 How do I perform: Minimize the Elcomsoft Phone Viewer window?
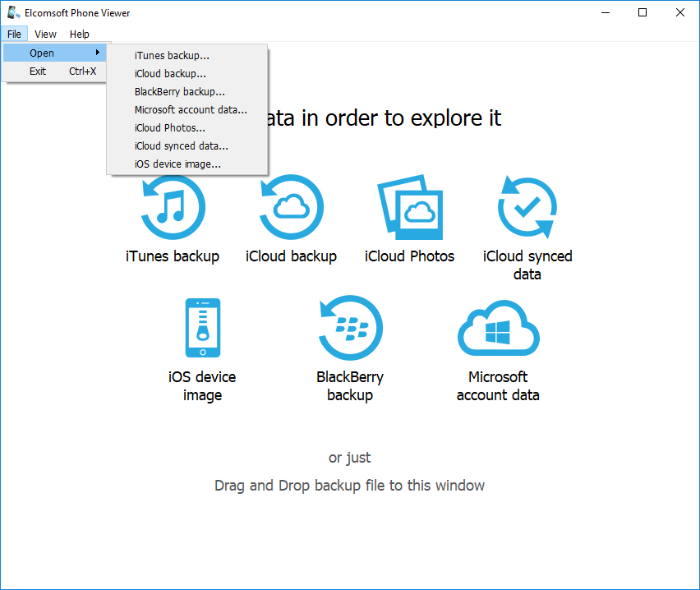pyautogui.click(x=606, y=12)
